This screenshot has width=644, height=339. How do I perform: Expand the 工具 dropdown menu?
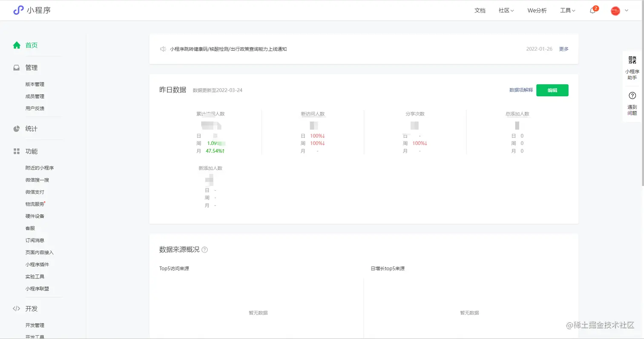[x=568, y=11]
